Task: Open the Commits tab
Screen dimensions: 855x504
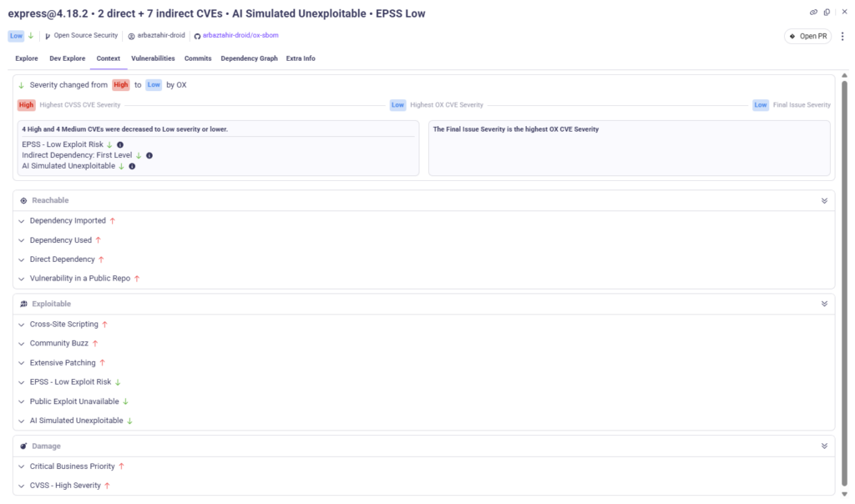Action: coord(198,58)
